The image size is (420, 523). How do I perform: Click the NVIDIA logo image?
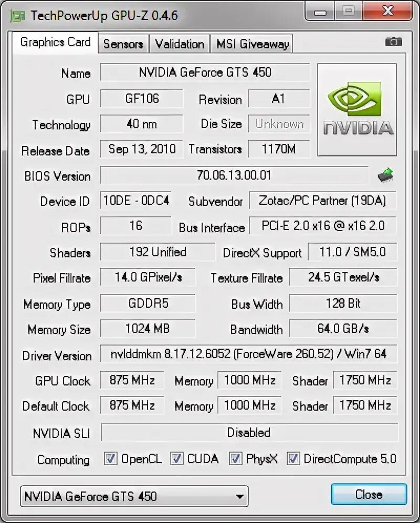(x=357, y=110)
